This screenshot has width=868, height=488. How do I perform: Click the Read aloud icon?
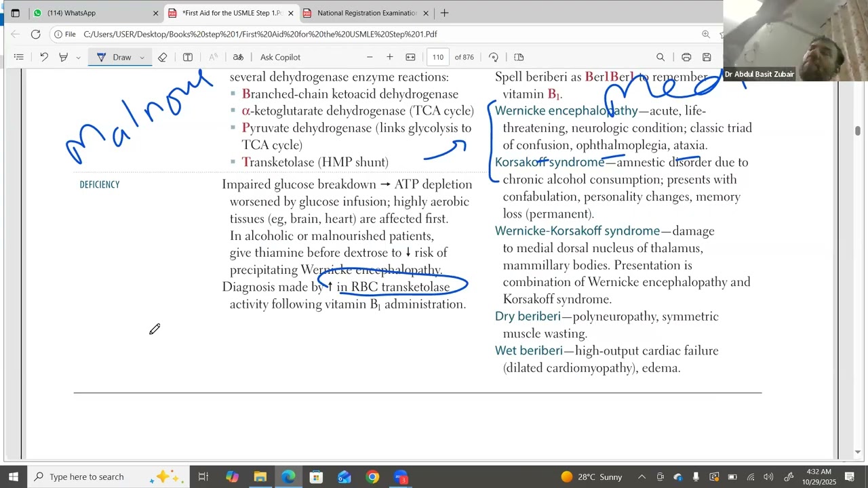point(213,57)
